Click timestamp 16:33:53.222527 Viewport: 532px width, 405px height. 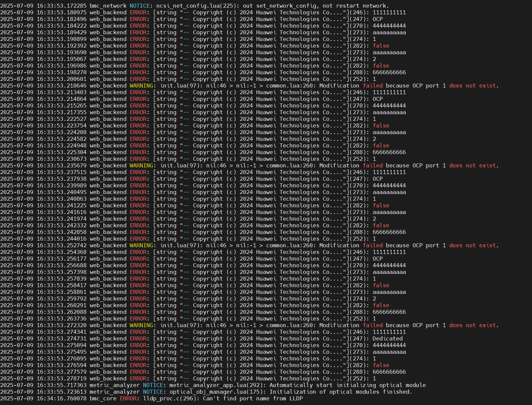coord(62,119)
